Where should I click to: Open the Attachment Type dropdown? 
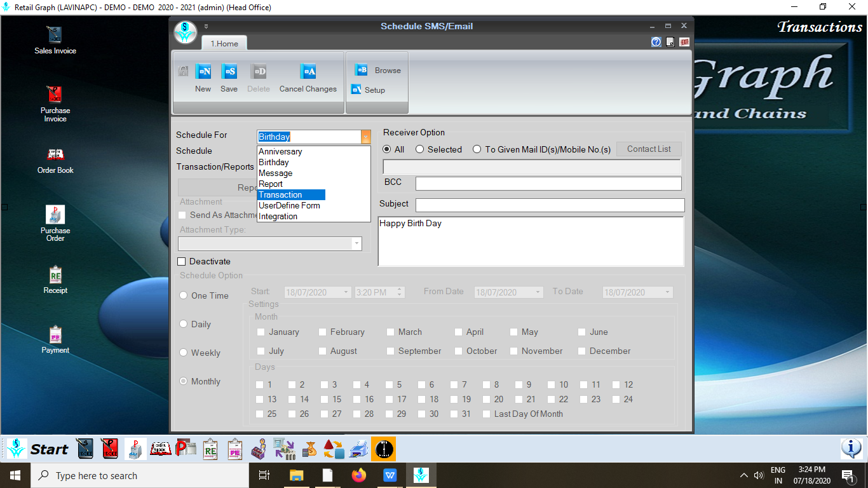point(356,243)
